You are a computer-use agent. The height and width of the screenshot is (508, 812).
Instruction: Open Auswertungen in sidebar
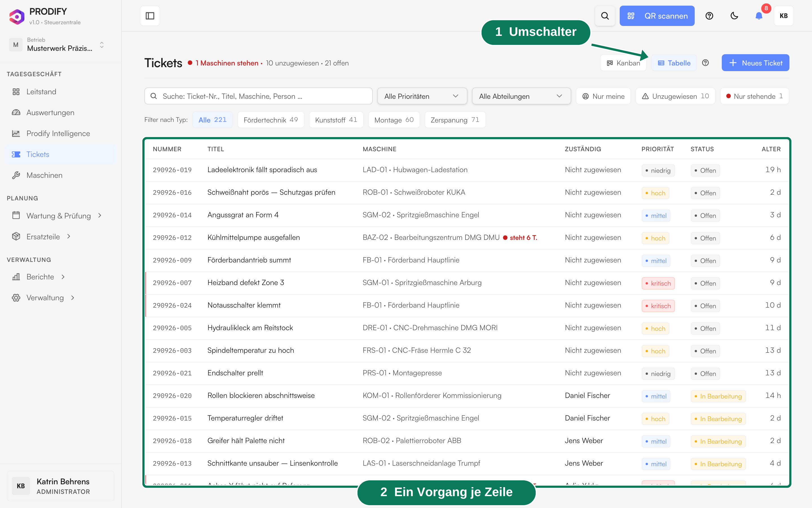(x=60, y=113)
